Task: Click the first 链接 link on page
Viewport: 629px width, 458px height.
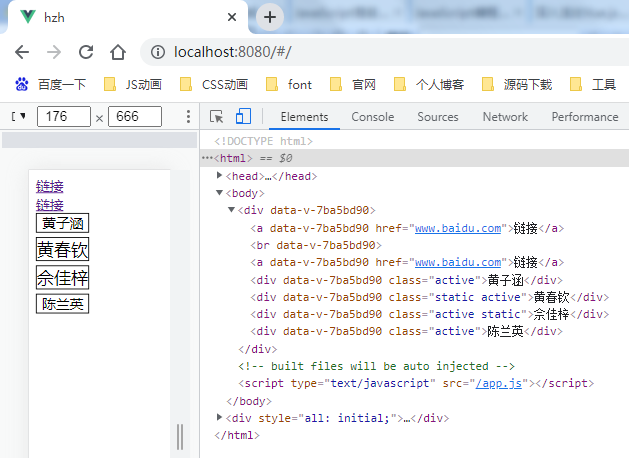Action: [50, 186]
